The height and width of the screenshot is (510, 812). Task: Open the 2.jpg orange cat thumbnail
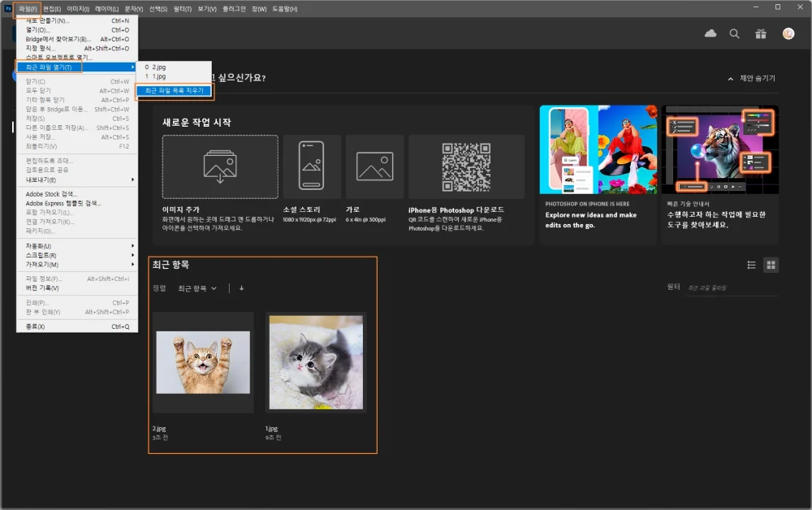tap(202, 362)
